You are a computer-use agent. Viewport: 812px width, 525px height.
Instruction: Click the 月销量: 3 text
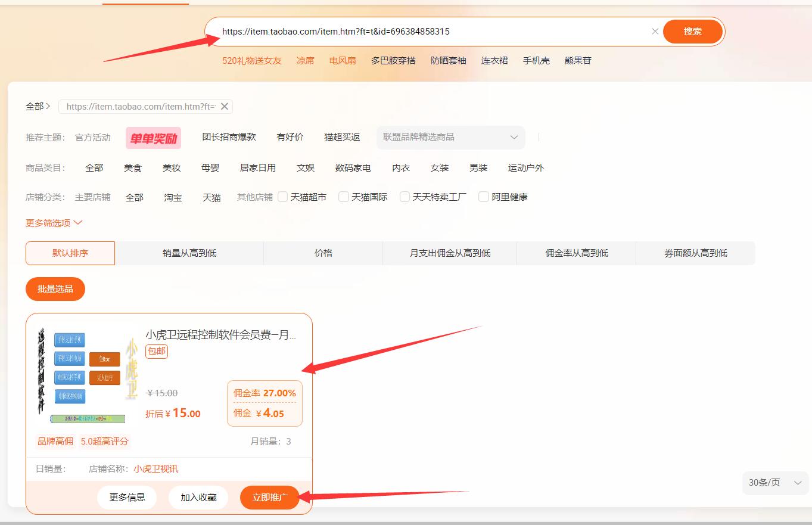click(x=271, y=442)
